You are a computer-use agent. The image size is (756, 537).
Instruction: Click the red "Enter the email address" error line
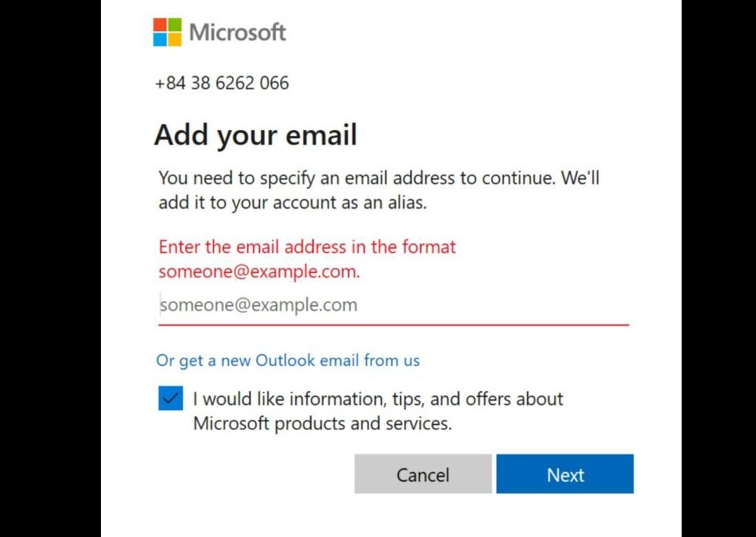pyautogui.click(x=307, y=246)
